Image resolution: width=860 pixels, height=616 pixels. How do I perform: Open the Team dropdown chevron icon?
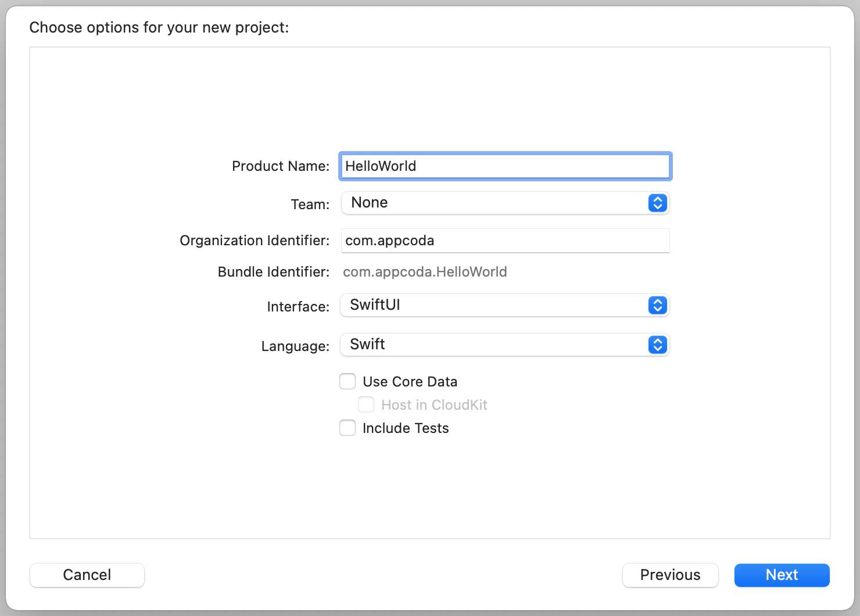click(x=657, y=203)
